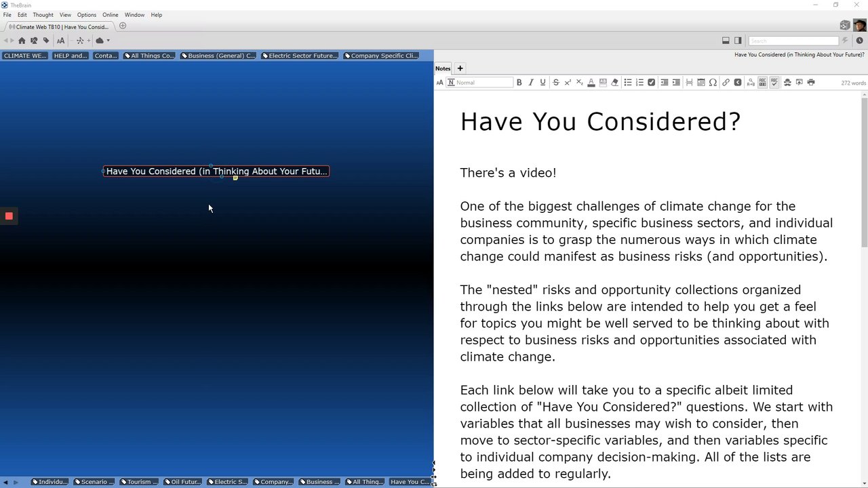Viewport: 868px width, 488px height.
Task: Insert a numbered list
Action: (x=639, y=83)
